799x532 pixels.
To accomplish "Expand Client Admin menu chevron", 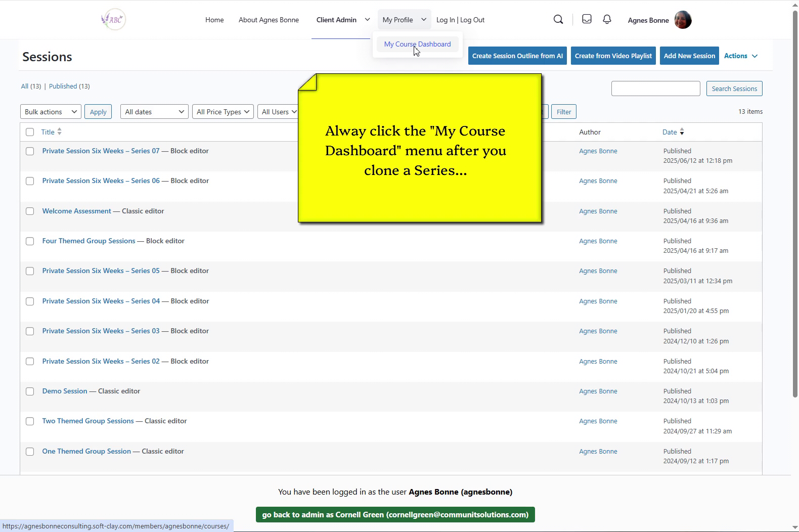I will pos(367,20).
